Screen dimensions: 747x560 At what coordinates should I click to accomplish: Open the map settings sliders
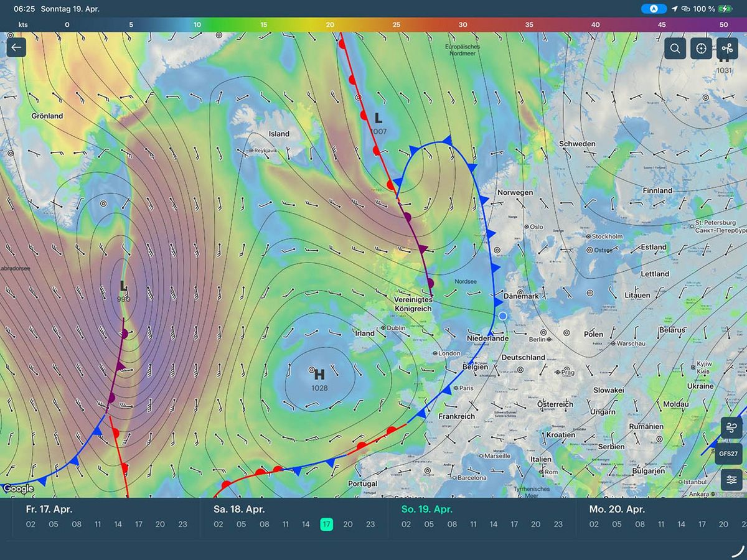(731, 480)
